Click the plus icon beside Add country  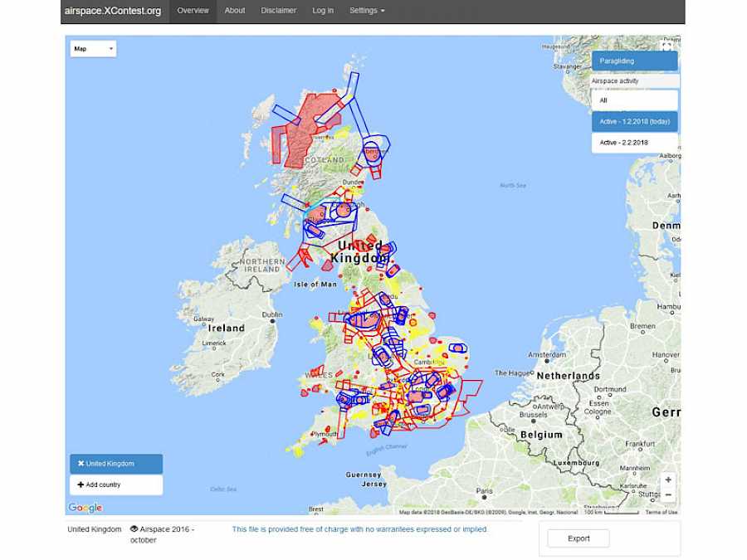point(81,485)
